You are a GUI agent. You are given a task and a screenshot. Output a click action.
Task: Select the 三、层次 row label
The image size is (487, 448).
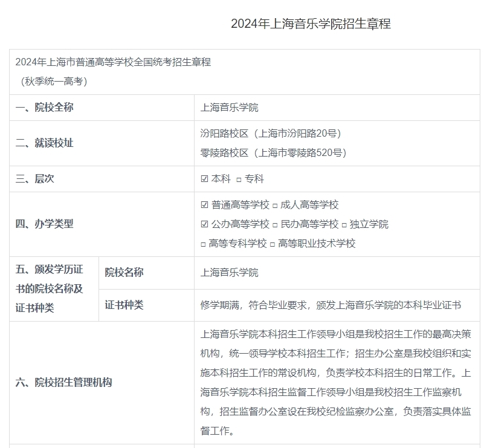click(x=34, y=179)
